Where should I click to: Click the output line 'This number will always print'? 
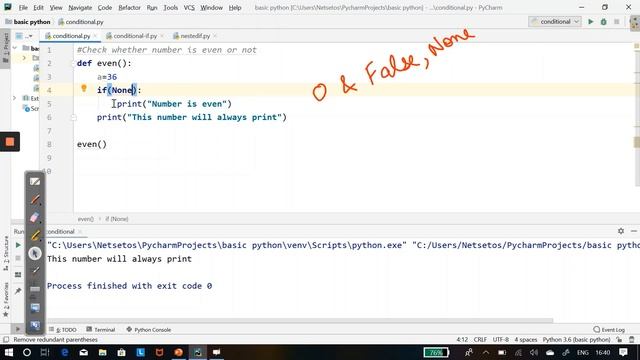(119, 259)
